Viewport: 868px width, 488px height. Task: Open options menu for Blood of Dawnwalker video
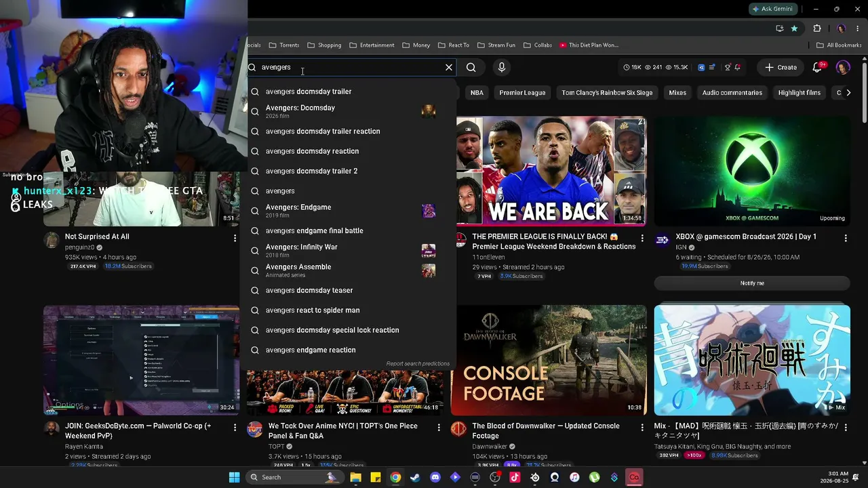click(x=642, y=428)
